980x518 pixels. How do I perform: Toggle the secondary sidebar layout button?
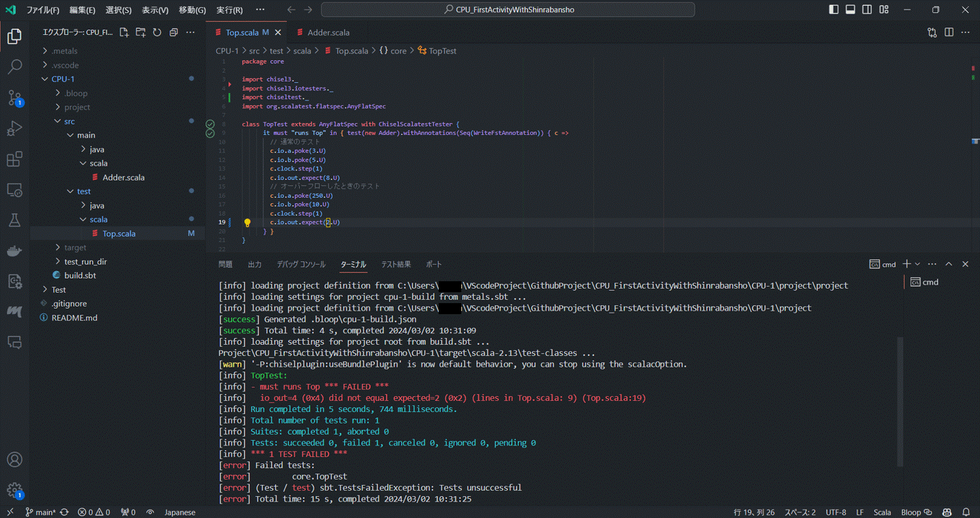coord(867,10)
